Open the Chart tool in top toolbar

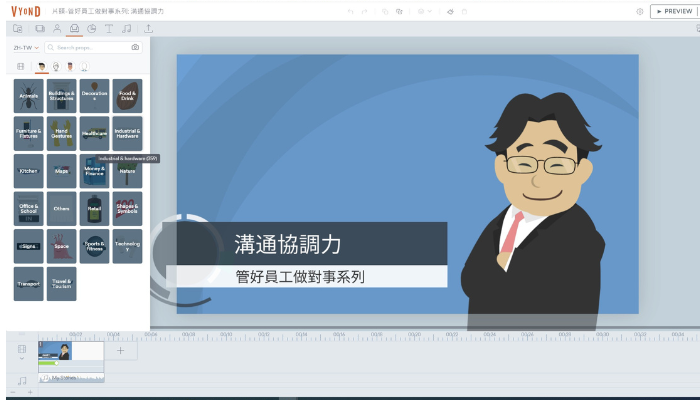(x=92, y=29)
